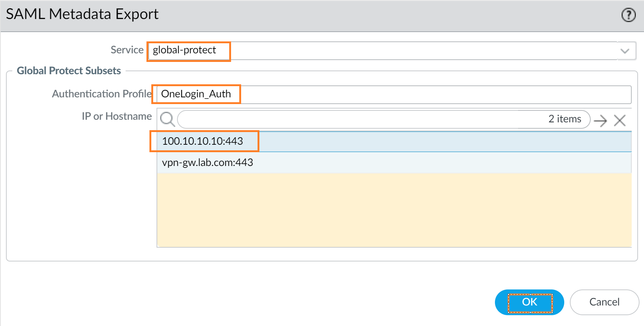This screenshot has height=326, width=644.
Task: Click the Authentication Profile field OneLogin_Auth
Action: (x=391, y=94)
